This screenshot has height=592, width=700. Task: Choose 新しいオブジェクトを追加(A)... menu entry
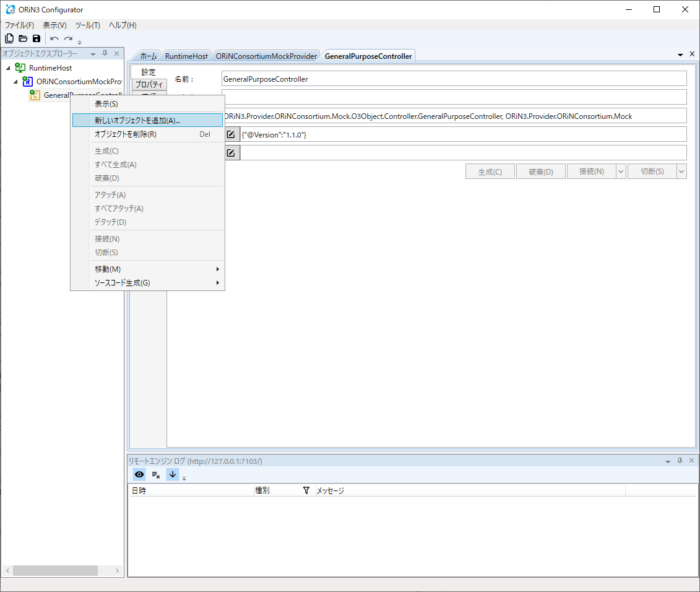coord(147,120)
